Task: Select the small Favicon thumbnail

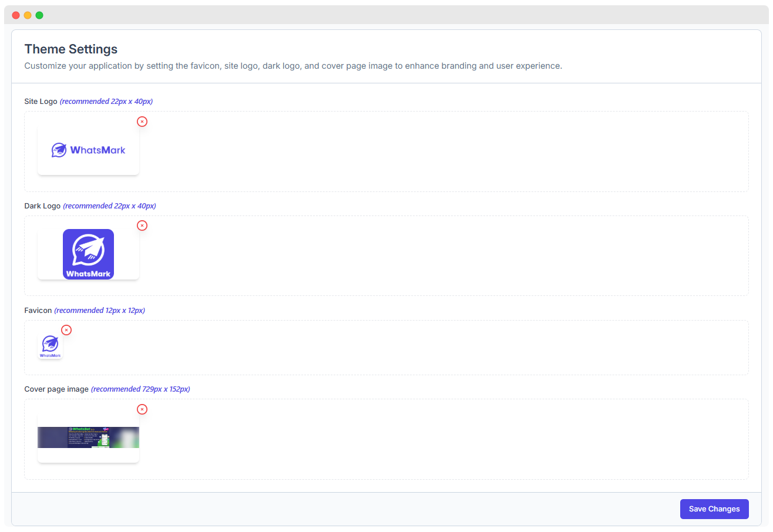Action: [x=51, y=346]
